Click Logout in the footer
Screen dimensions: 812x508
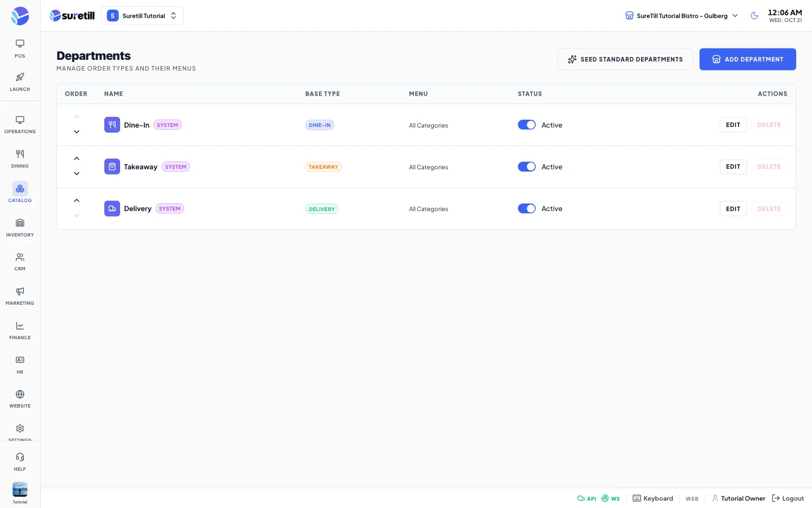click(788, 498)
